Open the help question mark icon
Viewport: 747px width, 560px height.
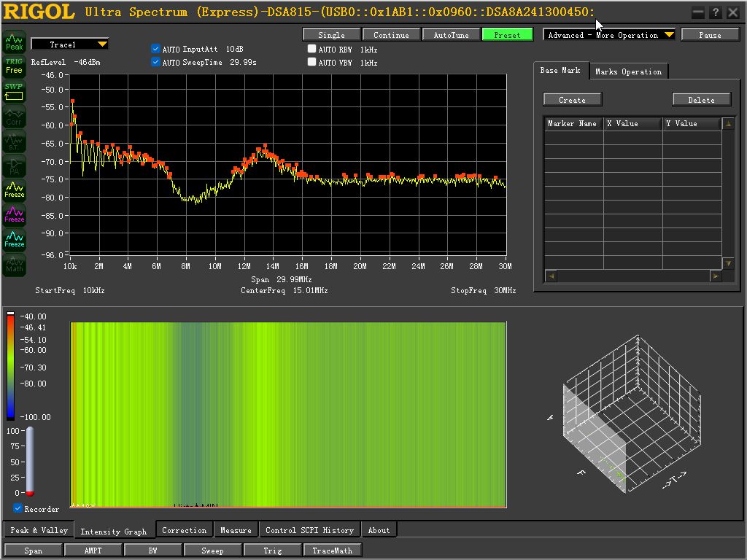[716, 13]
